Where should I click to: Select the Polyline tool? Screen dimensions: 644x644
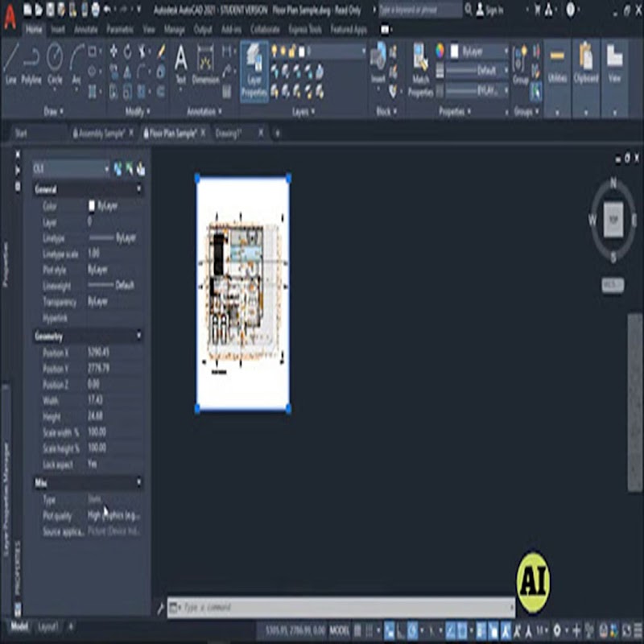pyautogui.click(x=31, y=64)
